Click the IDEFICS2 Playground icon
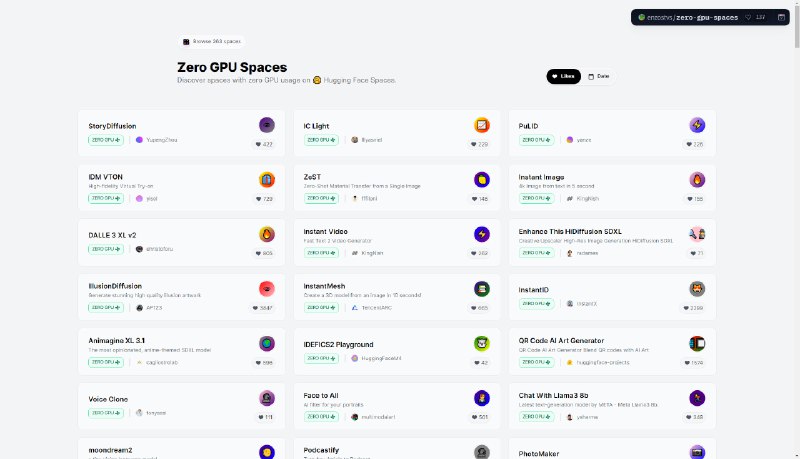800x459 pixels. point(482,343)
